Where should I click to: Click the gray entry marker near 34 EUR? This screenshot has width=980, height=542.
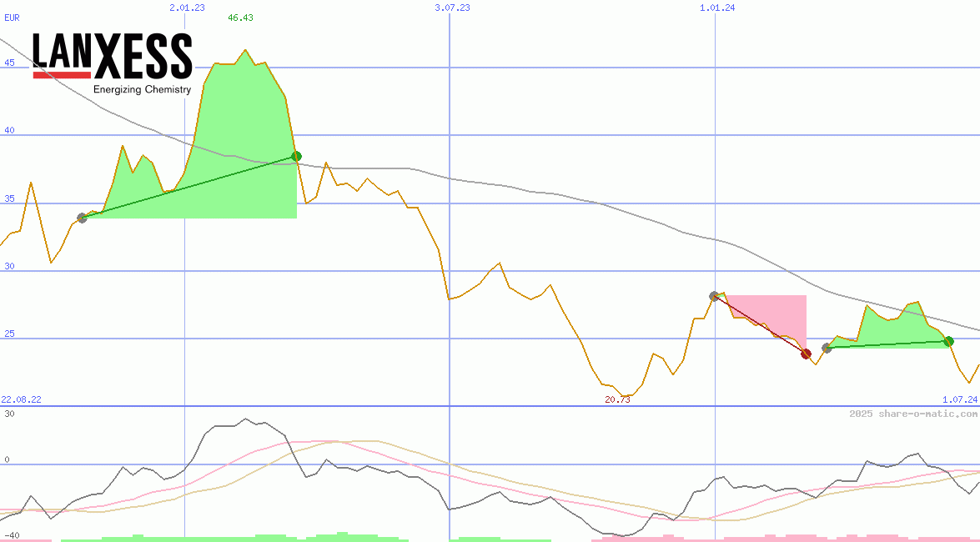coord(82,218)
